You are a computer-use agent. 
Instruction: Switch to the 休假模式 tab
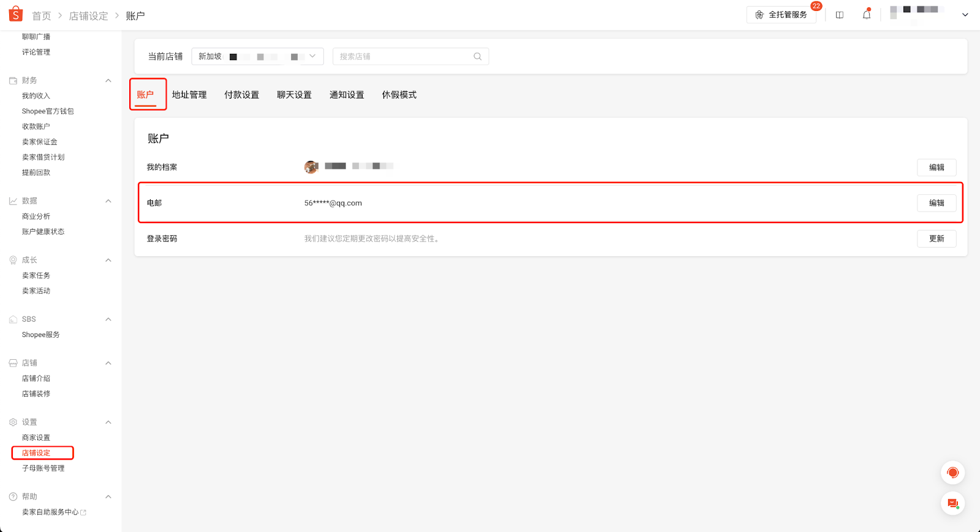click(399, 94)
